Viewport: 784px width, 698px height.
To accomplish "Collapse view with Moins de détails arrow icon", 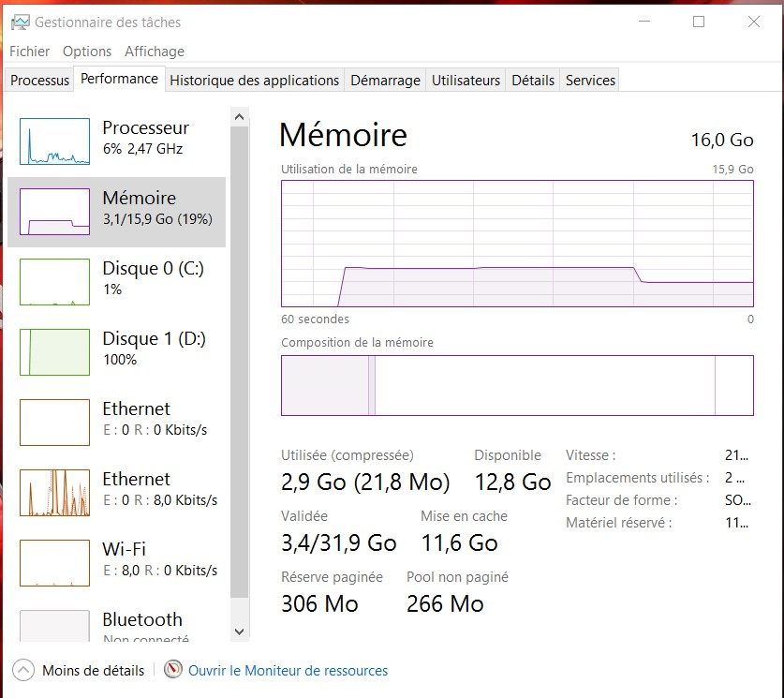I will 23,670.
